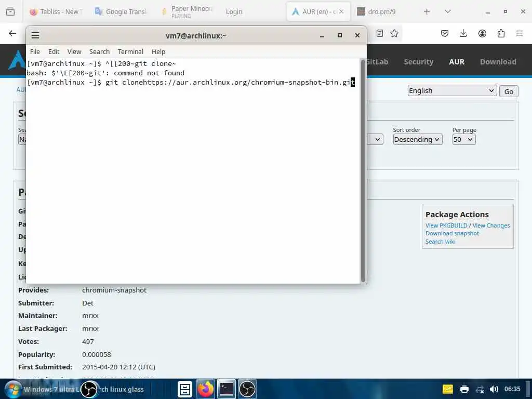This screenshot has height=399, width=532.
Task: Click Last Packager value mrxx
Action: [90, 329]
